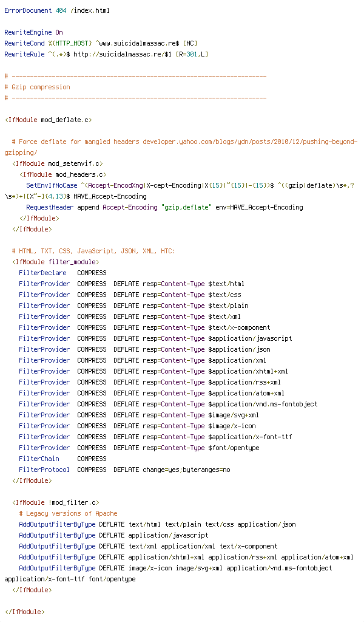Screen dimensions: 364x622
Task: Select the FilterChain directive
Action: pos(39,459)
